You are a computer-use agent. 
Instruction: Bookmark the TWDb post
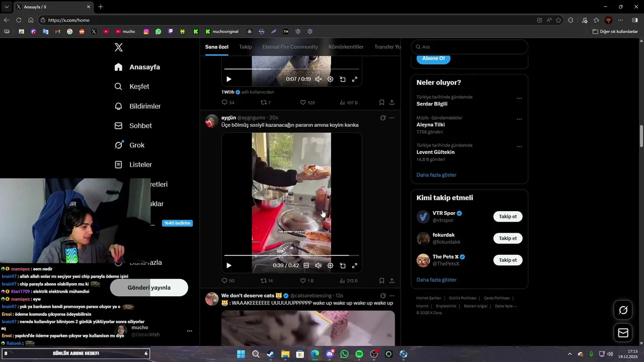coord(382,103)
